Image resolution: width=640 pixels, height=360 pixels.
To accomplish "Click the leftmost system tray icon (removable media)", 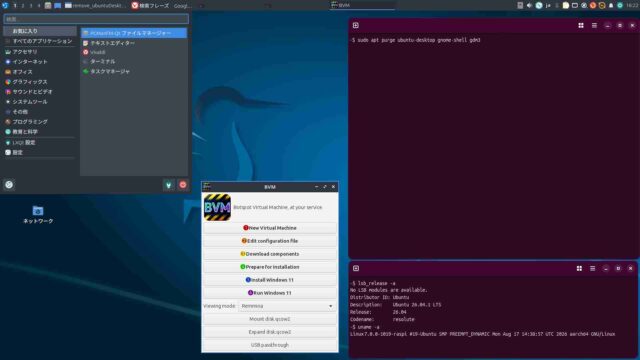I will coord(520,5).
